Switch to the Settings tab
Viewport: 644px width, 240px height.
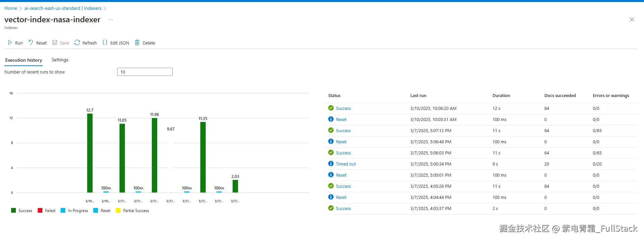coord(60,60)
